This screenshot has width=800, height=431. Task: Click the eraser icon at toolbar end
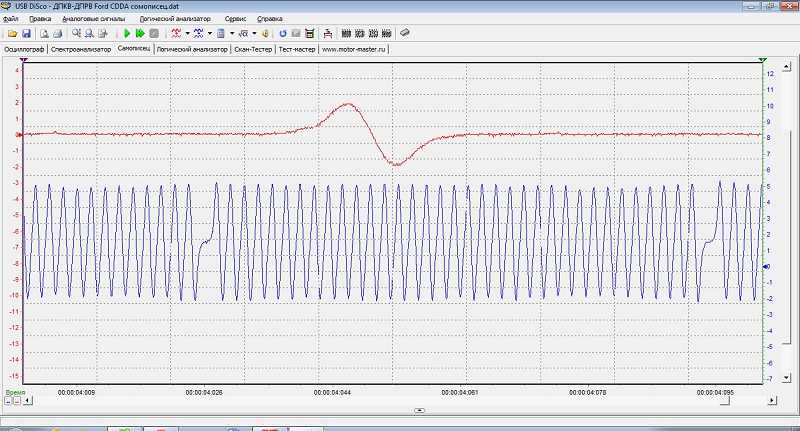click(x=405, y=33)
